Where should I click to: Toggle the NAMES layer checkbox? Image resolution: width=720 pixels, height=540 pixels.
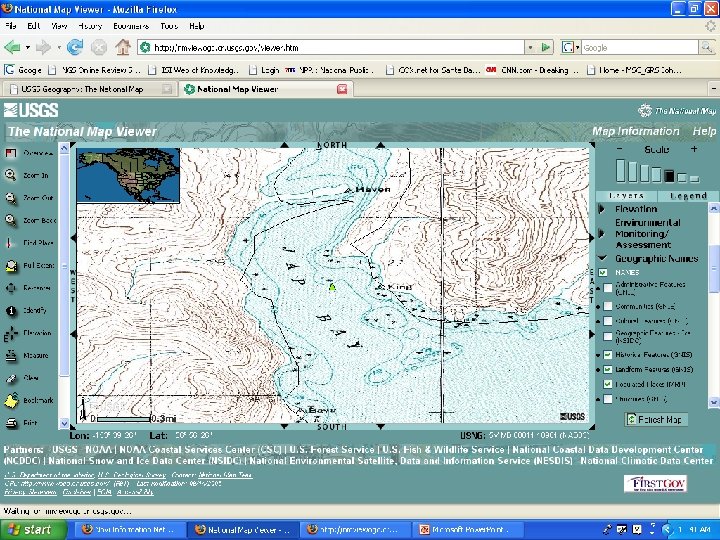click(x=603, y=272)
